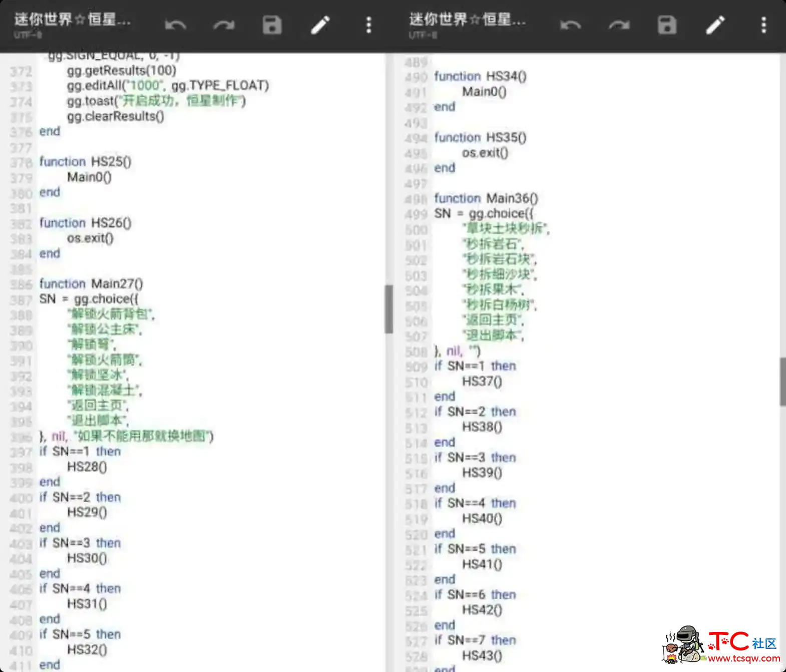The height and width of the screenshot is (672, 786).
Task: Open overflow menu in right editor
Action: point(763,25)
